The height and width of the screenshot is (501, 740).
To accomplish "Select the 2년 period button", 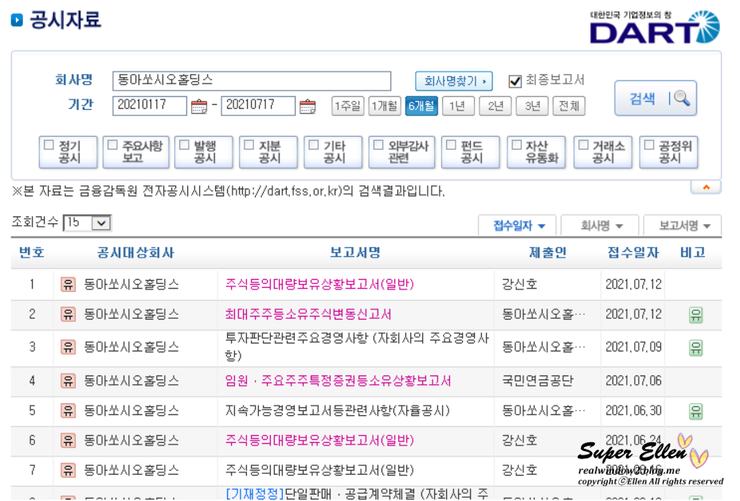I will coord(495,106).
